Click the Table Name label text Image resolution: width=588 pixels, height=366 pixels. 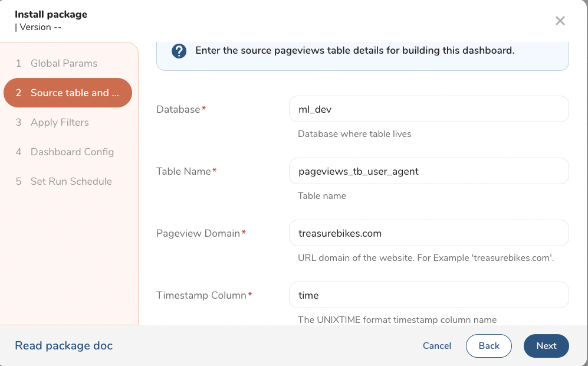[x=183, y=171]
